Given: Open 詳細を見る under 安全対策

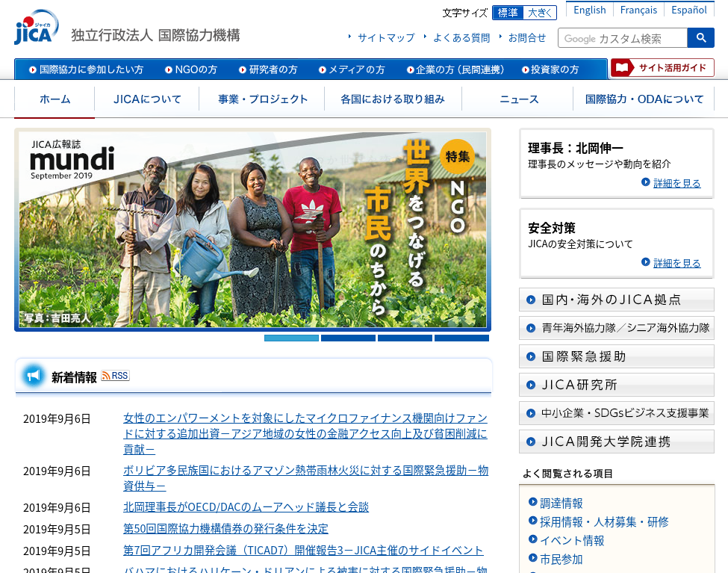Looking at the screenshot, I should [676, 263].
